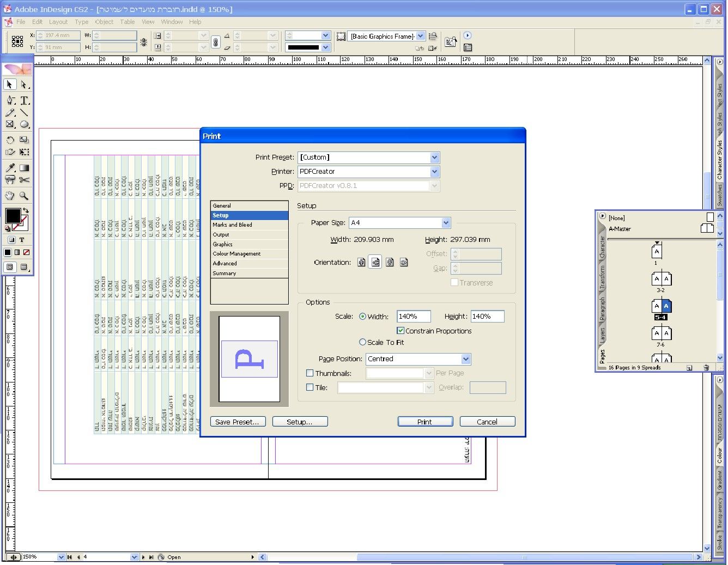Click the black fill colour swatch

coord(13,216)
